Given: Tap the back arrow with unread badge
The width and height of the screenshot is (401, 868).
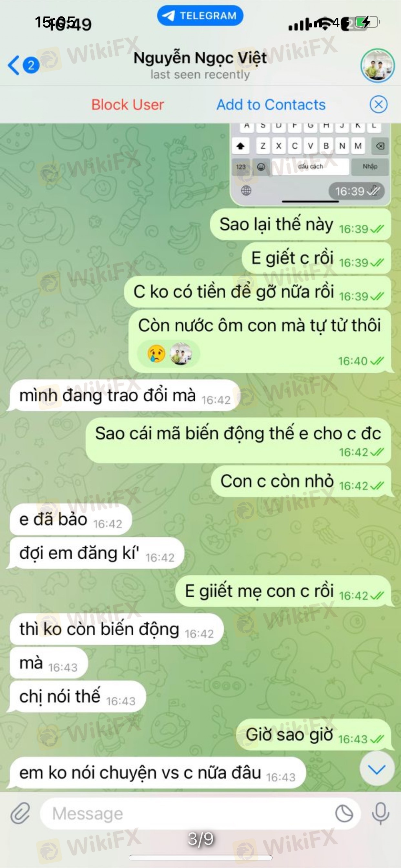Looking at the screenshot, I should coord(24,65).
